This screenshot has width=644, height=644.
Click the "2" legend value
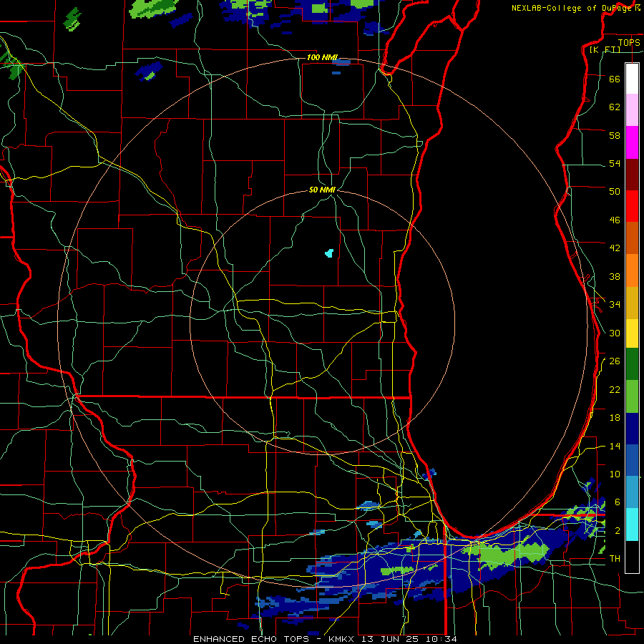[x=618, y=531]
